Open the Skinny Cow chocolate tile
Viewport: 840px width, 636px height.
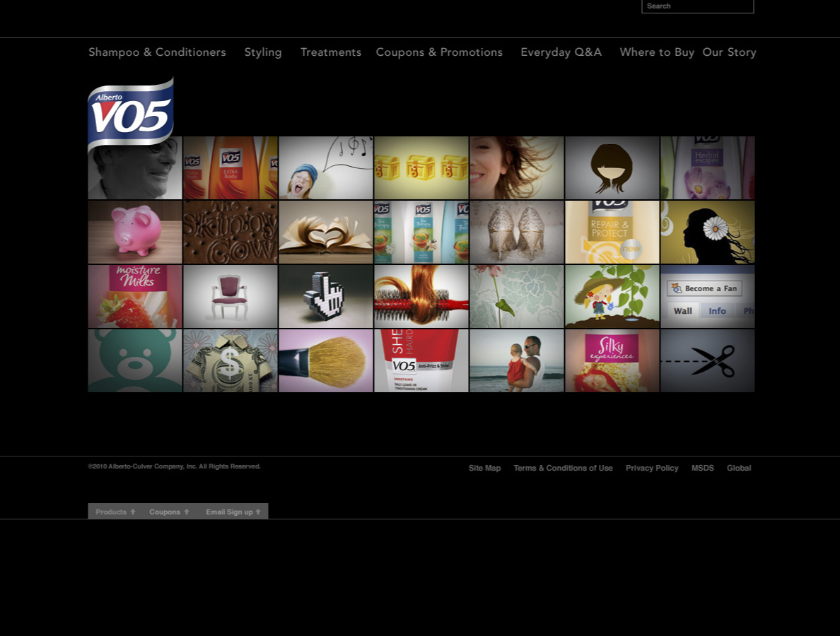click(x=231, y=232)
